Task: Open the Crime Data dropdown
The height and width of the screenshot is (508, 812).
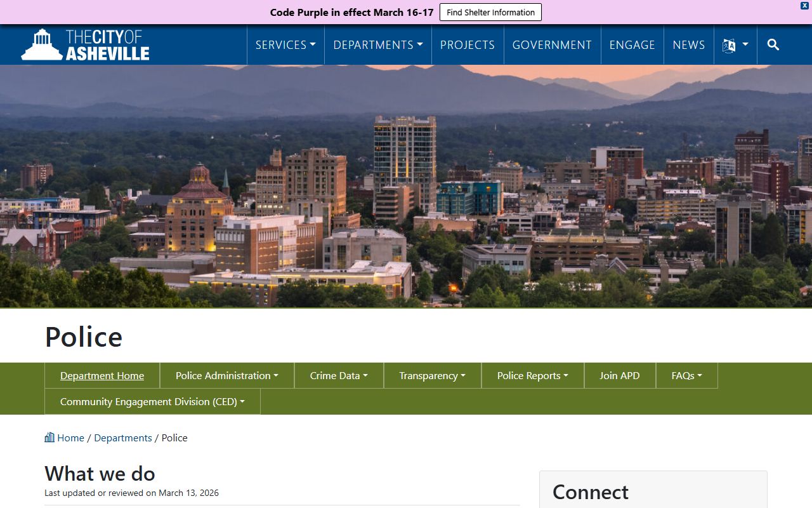Action: [339, 376]
